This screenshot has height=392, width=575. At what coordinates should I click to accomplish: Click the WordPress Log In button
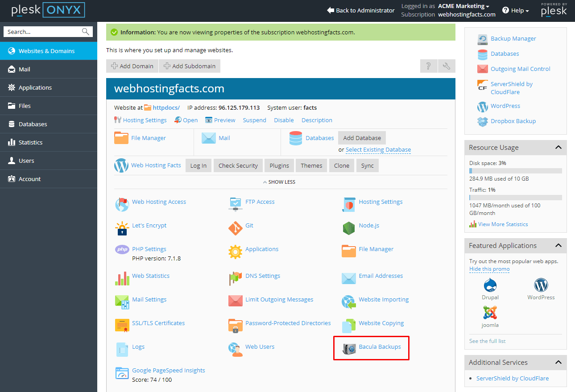[199, 165]
